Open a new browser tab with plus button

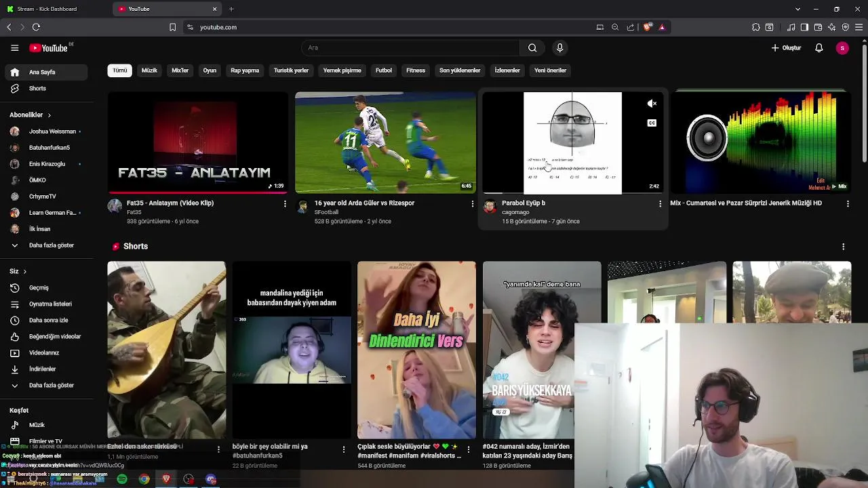pyautogui.click(x=231, y=9)
